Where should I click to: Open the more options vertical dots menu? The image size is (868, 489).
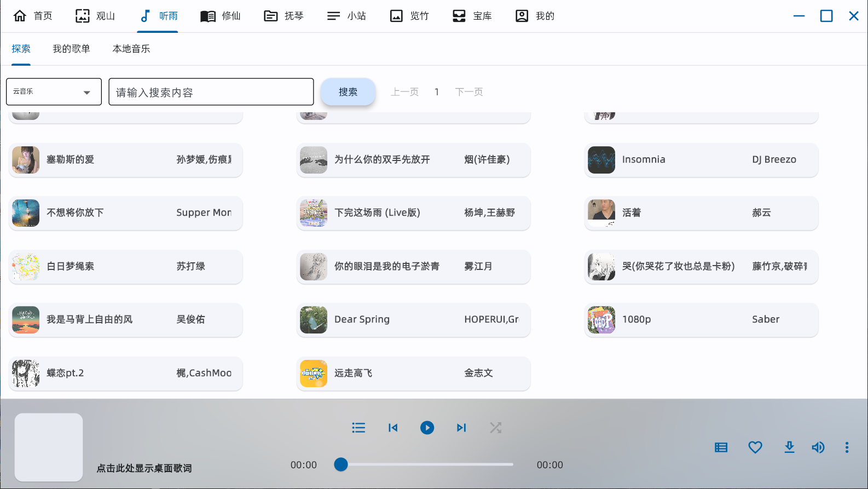pyautogui.click(x=847, y=447)
